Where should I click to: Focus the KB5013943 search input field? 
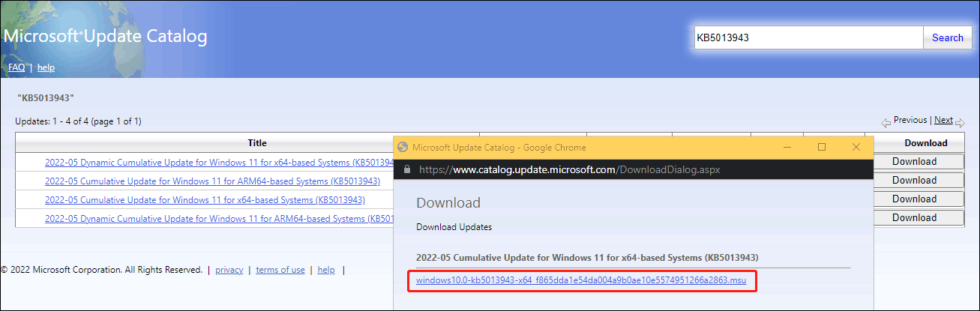point(808,37)
